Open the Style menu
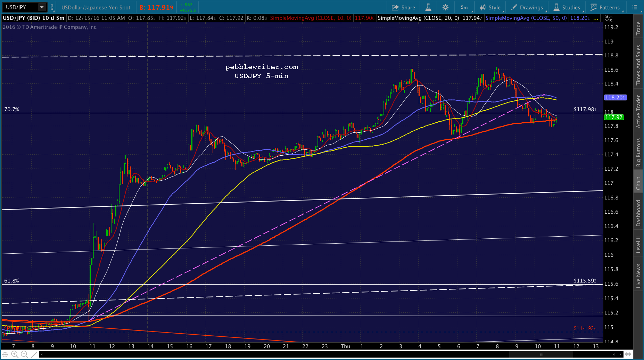 [x=490, y=7]
